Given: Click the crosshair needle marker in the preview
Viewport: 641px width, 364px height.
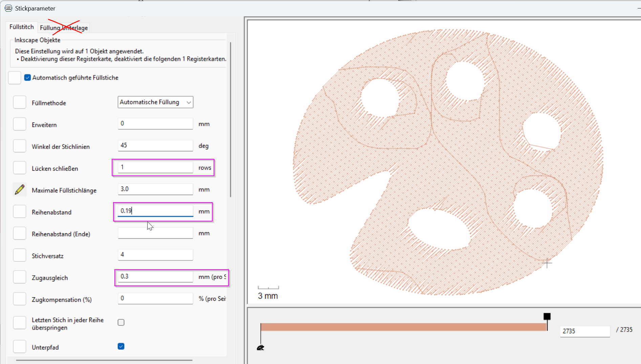Looking at the screenshot, I should click(547, 263).
